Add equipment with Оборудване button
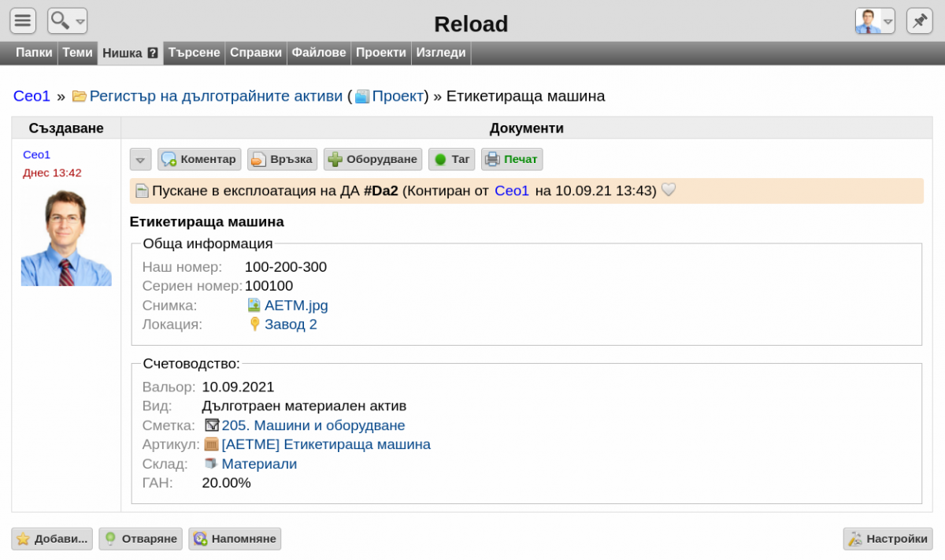Image resolution: width=945 pixels, height=560 pixels. [372, 159]
